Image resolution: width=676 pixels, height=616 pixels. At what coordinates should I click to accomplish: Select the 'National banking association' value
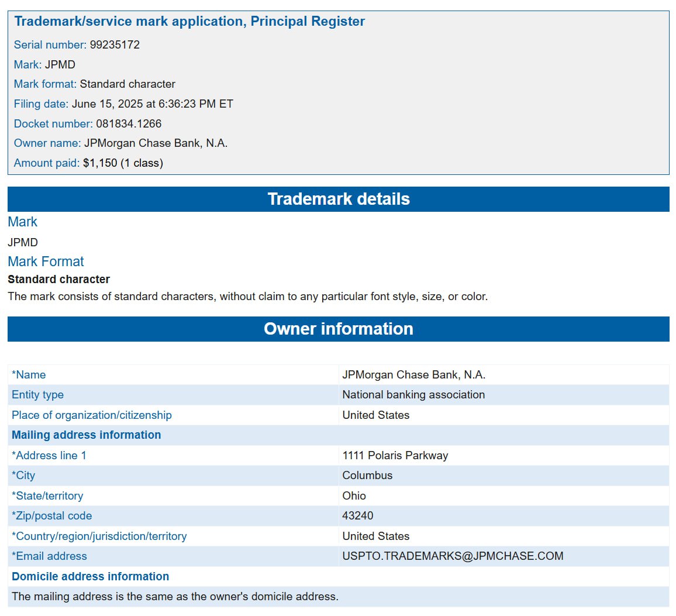[x=413, y=395]
